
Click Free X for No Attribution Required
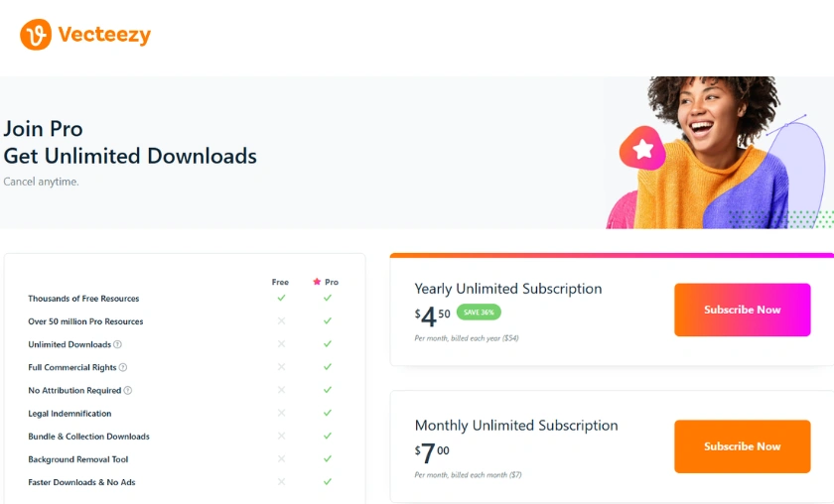pyautogui.click(x=281, y=390)
